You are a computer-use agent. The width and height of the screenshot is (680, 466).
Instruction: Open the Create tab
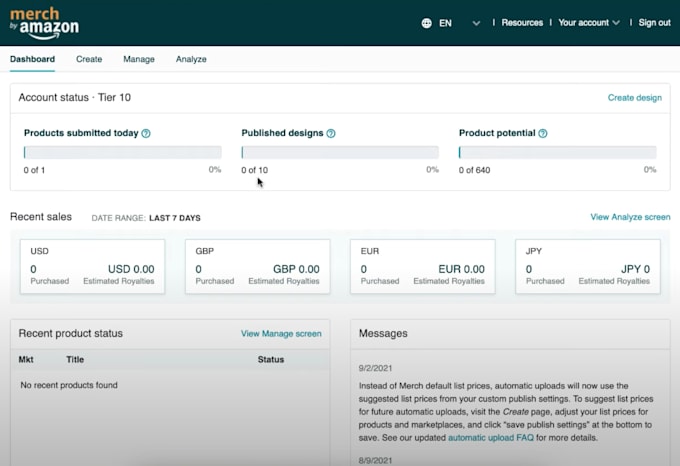[x=89, y=59]
